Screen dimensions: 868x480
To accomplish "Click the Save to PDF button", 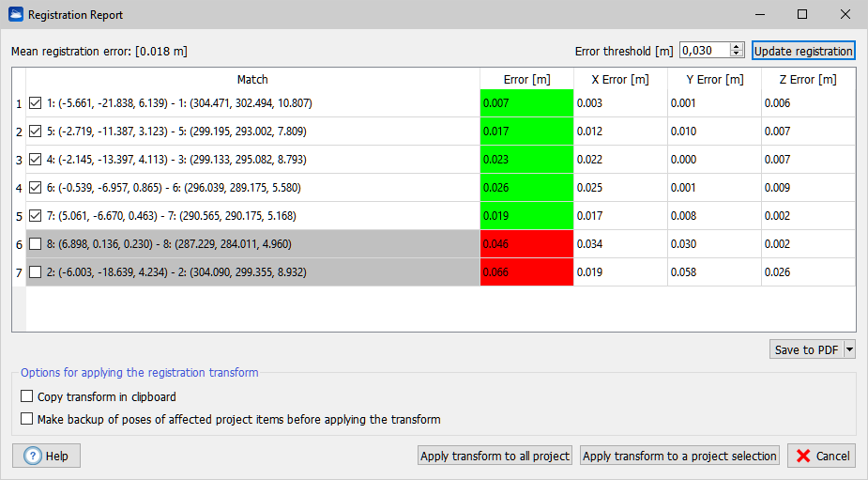I will [806, 349].
